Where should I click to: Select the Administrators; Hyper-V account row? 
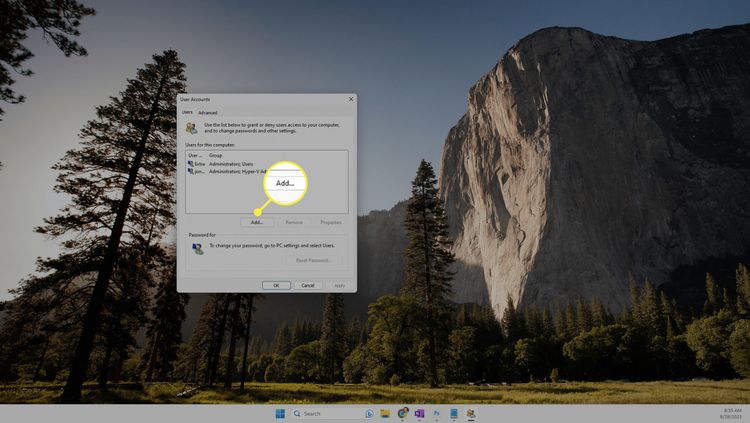(x=230, y=171)
